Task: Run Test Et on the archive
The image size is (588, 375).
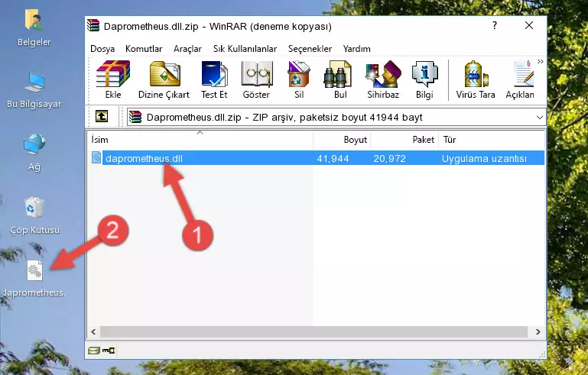Action: 214,79
